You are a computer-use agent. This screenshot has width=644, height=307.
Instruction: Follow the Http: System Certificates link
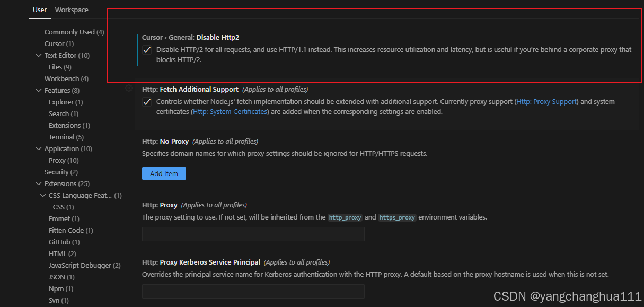pyautogui.click(x=230, y=111)
